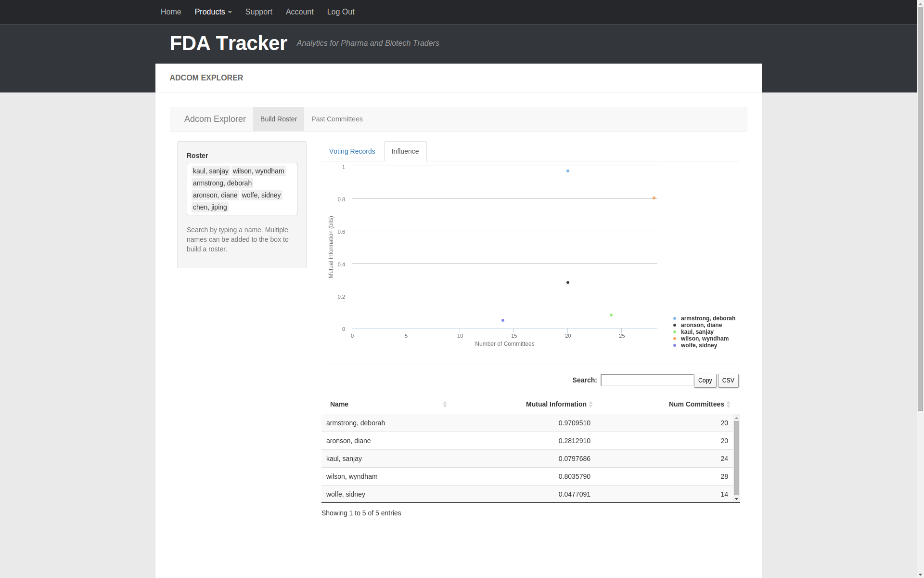Click the chen, jiping roster tag

210,207
